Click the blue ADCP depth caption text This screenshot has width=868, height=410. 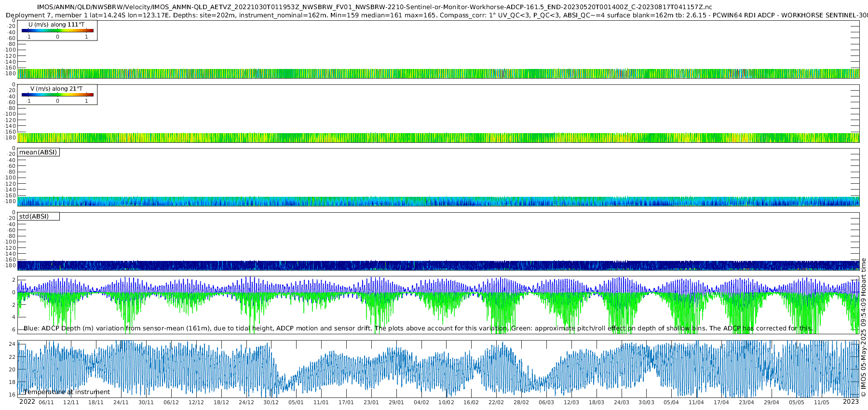coord(418,328)
